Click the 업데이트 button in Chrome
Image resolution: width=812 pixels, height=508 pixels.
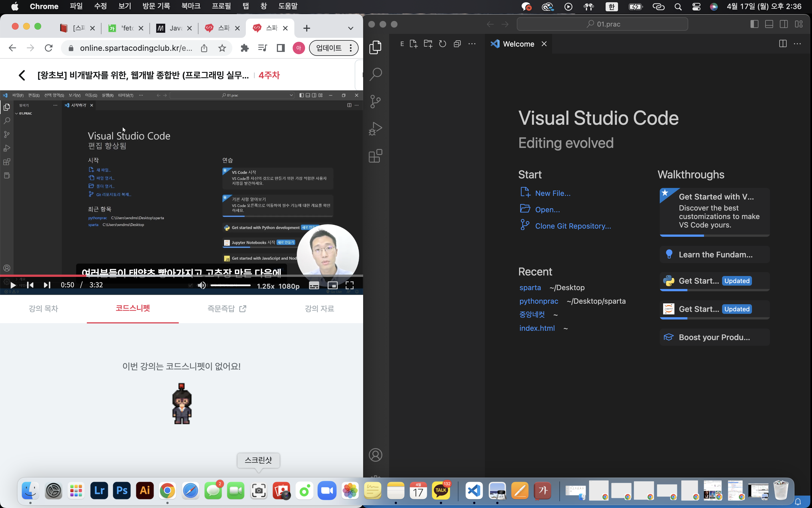tap(334, 48)
